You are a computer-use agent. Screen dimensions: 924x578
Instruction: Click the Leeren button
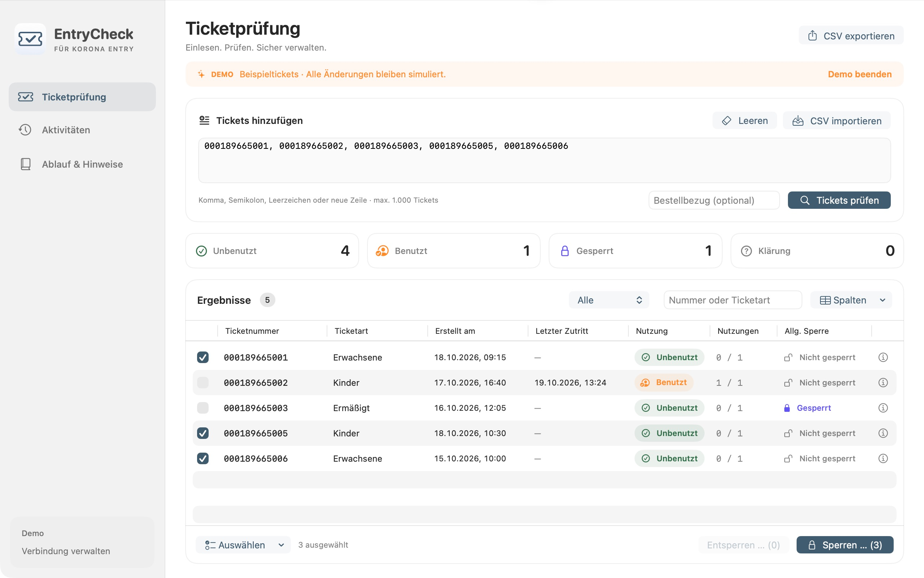click(744, 121)
